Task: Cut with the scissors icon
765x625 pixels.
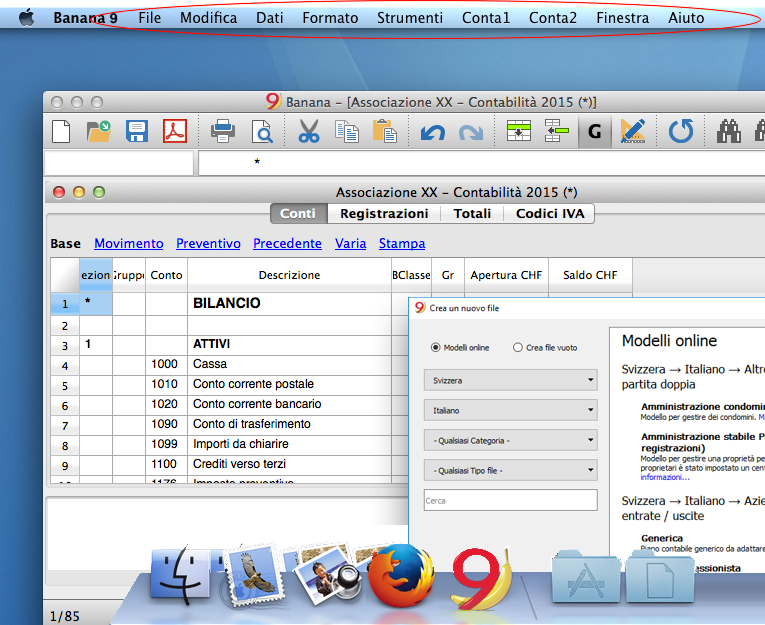Action: click(x=309, y=132)
